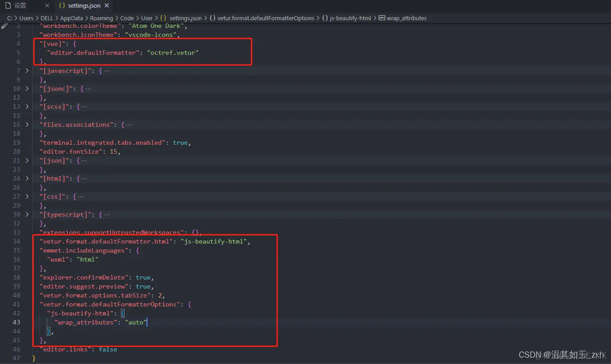Viewport: 611px width, 364px height.
Task: Select the settings.json tab
Action: [x=84, y=5]
